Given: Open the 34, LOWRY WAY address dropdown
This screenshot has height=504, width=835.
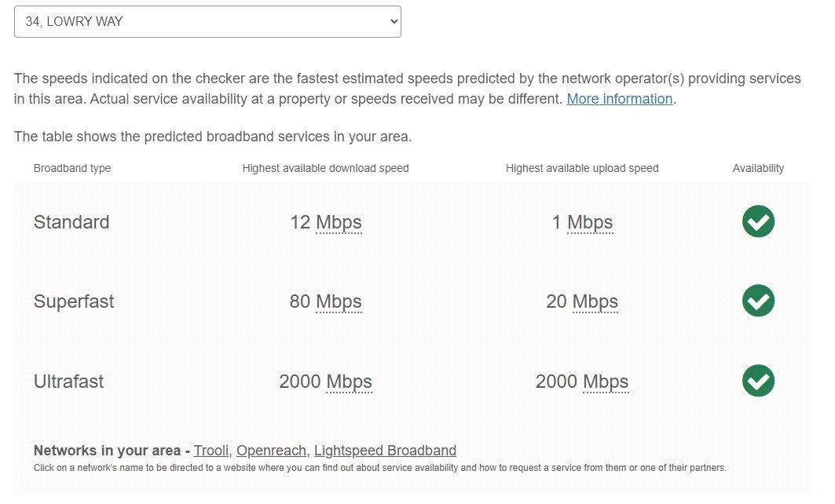Looking at the screenshot, I should 207,22.
